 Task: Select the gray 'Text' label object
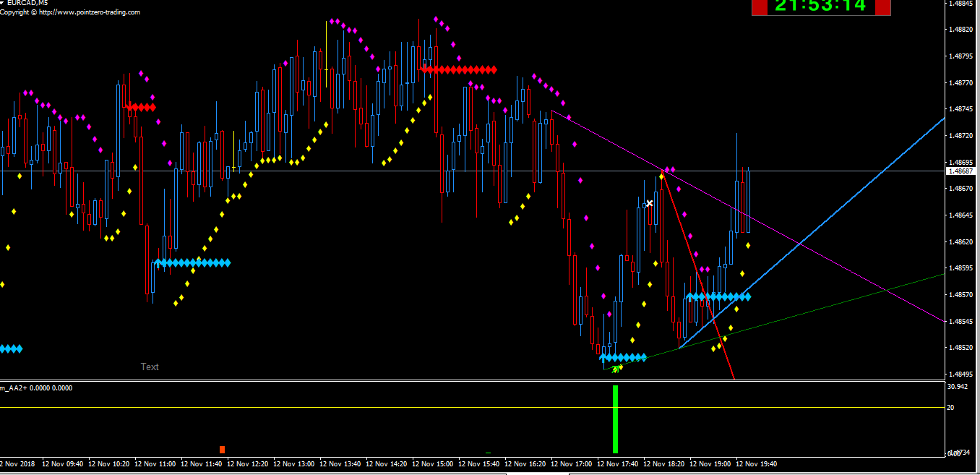coord(150,367)
